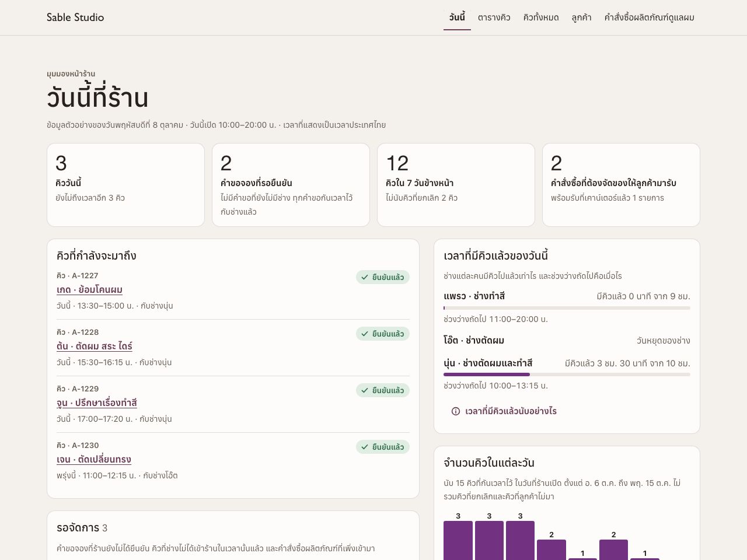The height and width of the screenshot is (560, 747).
Task: Click the chart bar between the two bars labeled 1
Action: pos(613,550)
